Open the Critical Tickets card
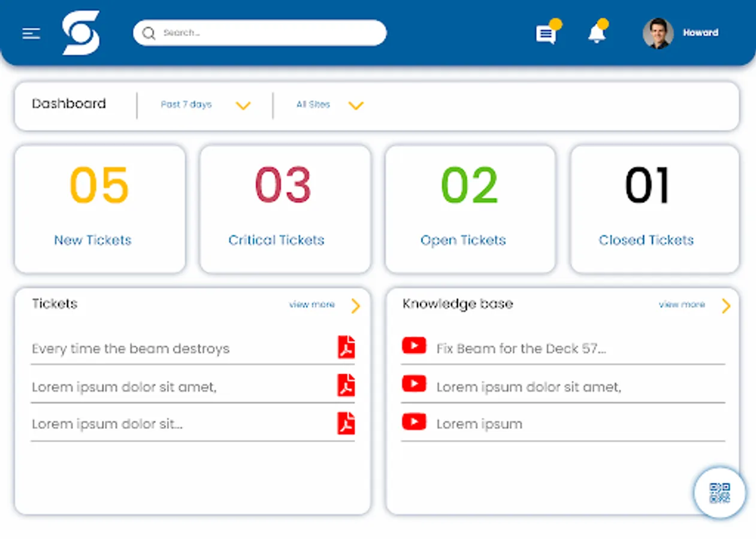 pyautogui.click(x=285, y=209)
